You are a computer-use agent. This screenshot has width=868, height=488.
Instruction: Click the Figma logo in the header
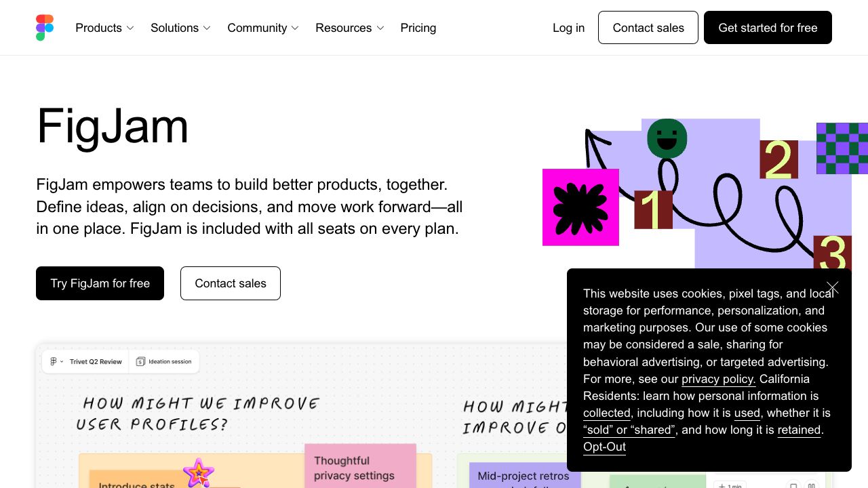pos(45,28)
